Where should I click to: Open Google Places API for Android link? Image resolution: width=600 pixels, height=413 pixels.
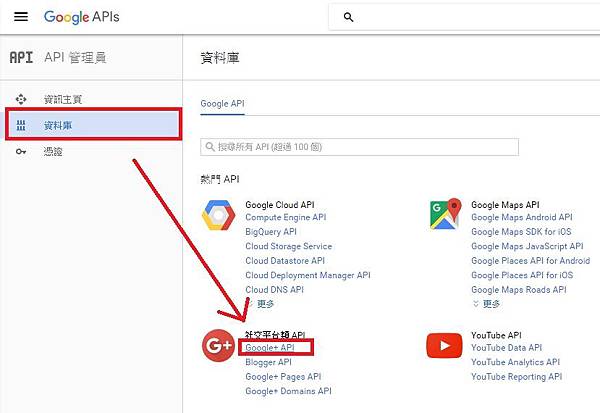(x=531, y=261)
